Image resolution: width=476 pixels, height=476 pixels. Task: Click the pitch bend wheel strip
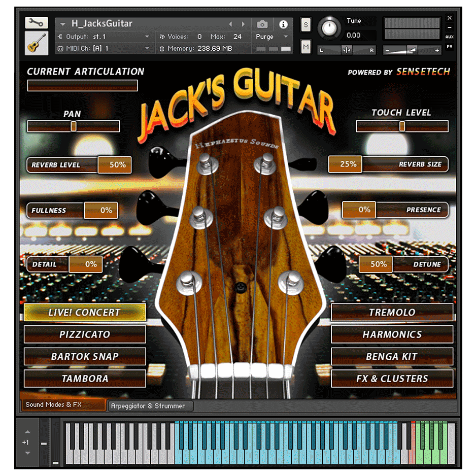pyautogui.click(x=44, y=441)
